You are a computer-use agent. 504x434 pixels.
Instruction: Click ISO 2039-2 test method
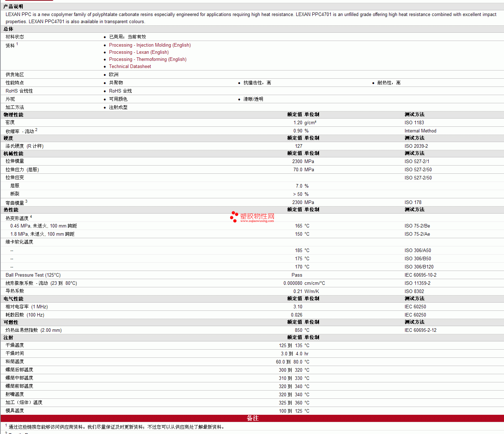pos(416,146)
